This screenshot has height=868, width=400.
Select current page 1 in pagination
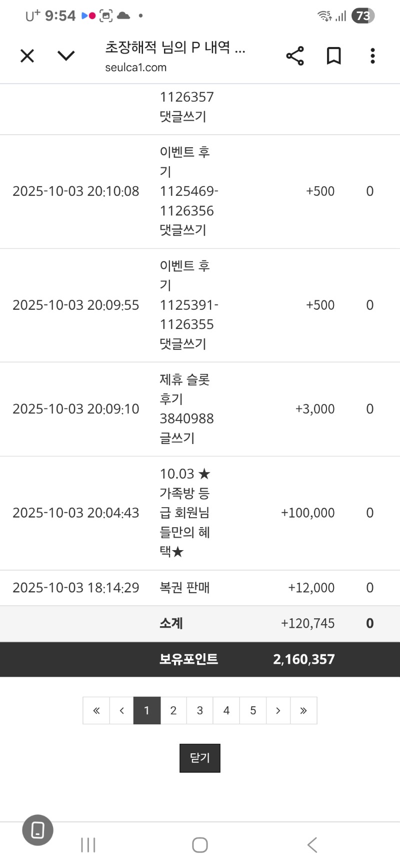(147, 710)
